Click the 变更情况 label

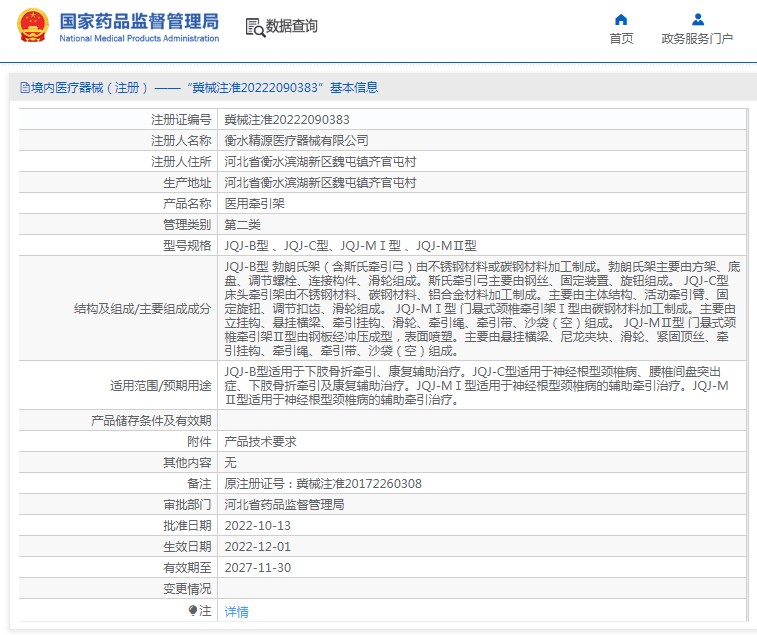click(187, 589)
